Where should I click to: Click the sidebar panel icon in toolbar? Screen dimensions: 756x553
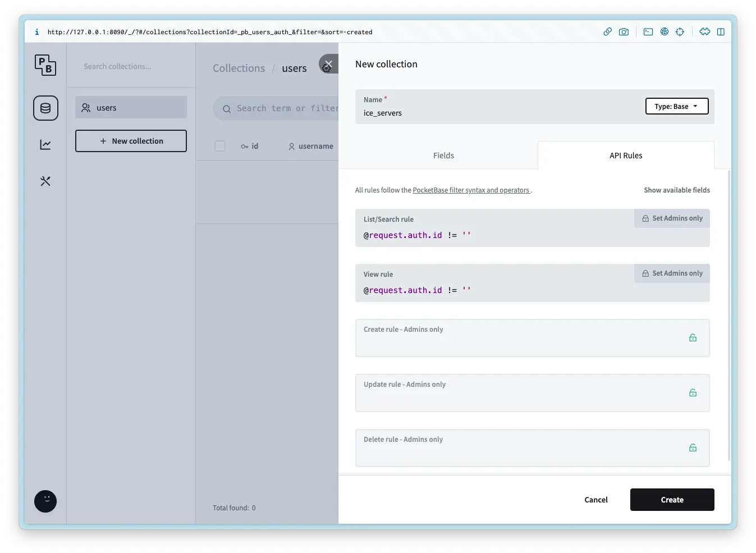pyautogui.click(x=721, y=32)
